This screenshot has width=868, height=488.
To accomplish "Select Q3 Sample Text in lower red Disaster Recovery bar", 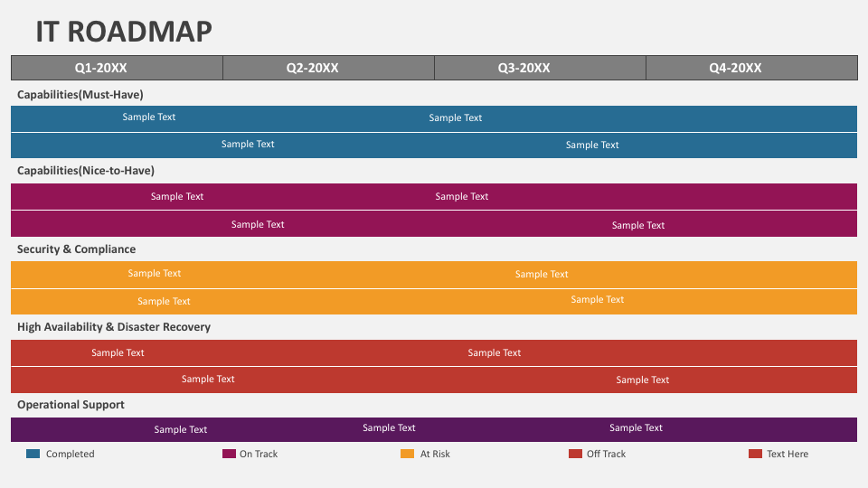I will [x=643, y=380].
